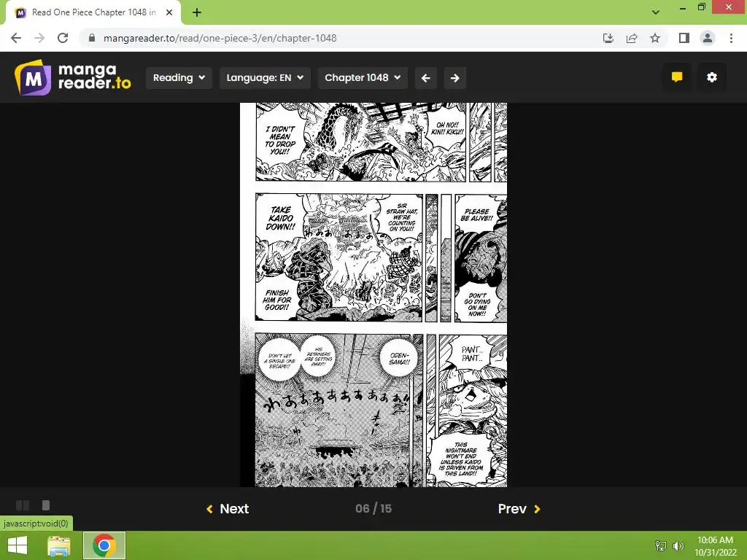The image size is (747, 560).
Task: Go back in Chrome history
Action: point(16,38)
